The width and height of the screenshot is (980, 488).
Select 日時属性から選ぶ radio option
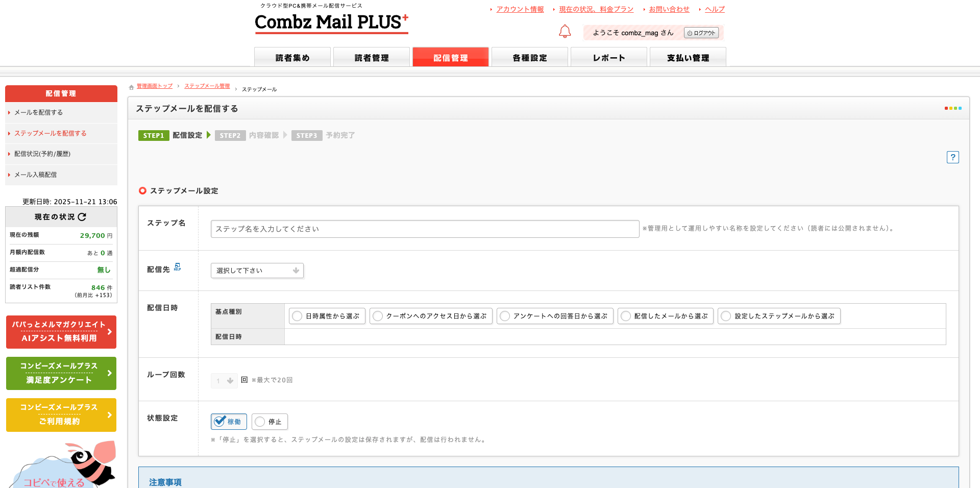297,316
